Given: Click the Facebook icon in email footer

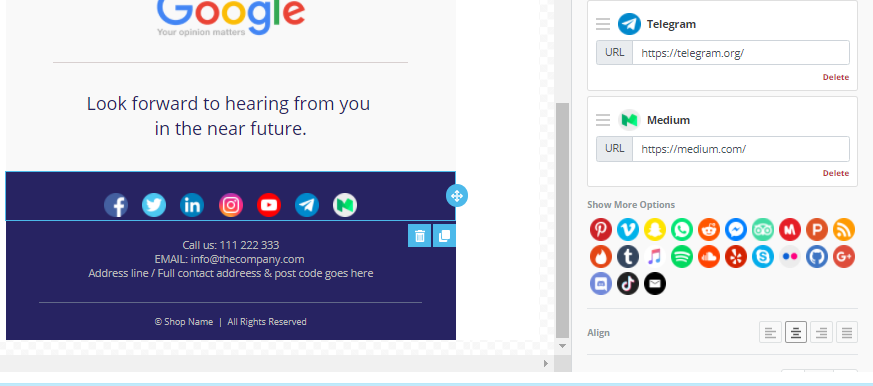Looking at the screenshot, I should tap(116, 205).
